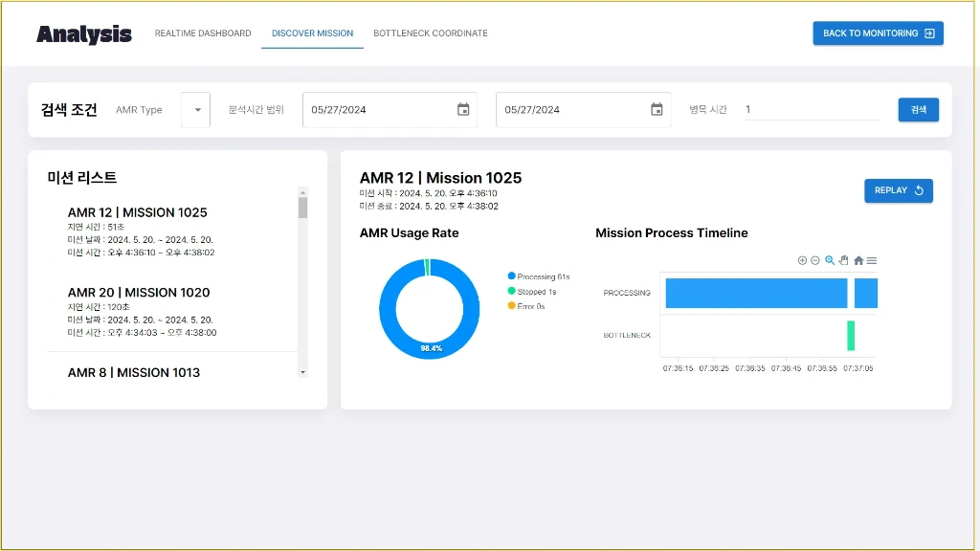Click the Back to Monitoring button
The height and width of the screenshot is (551, 980).
878,33
